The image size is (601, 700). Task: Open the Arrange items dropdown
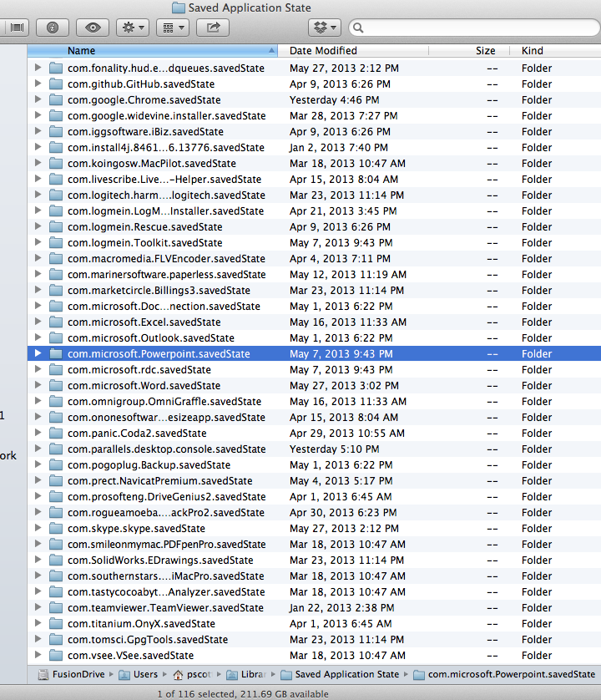pos(173,28)
